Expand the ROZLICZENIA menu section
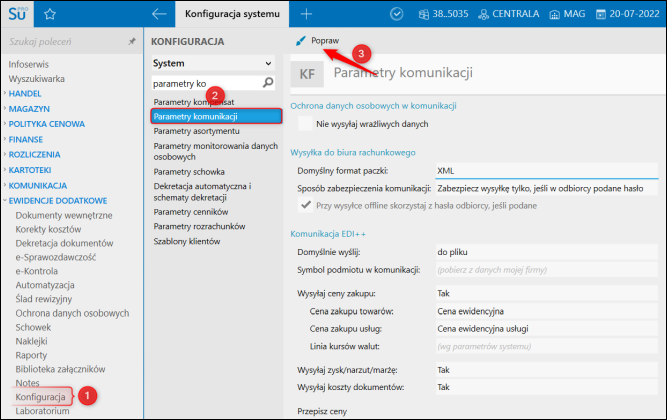The image size is (667, 420). [34, 154]
